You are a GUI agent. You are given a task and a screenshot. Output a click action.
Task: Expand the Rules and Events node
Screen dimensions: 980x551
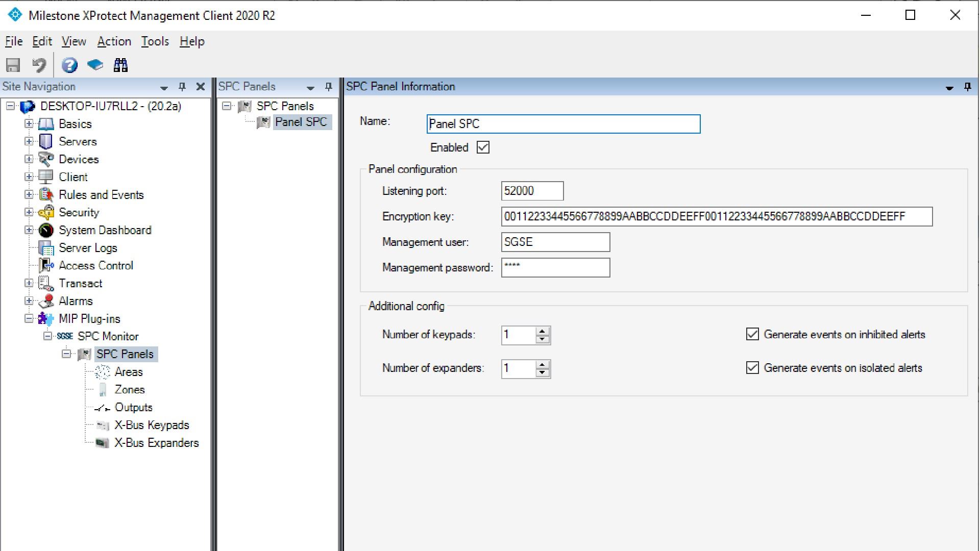click(x=29, y=194)
